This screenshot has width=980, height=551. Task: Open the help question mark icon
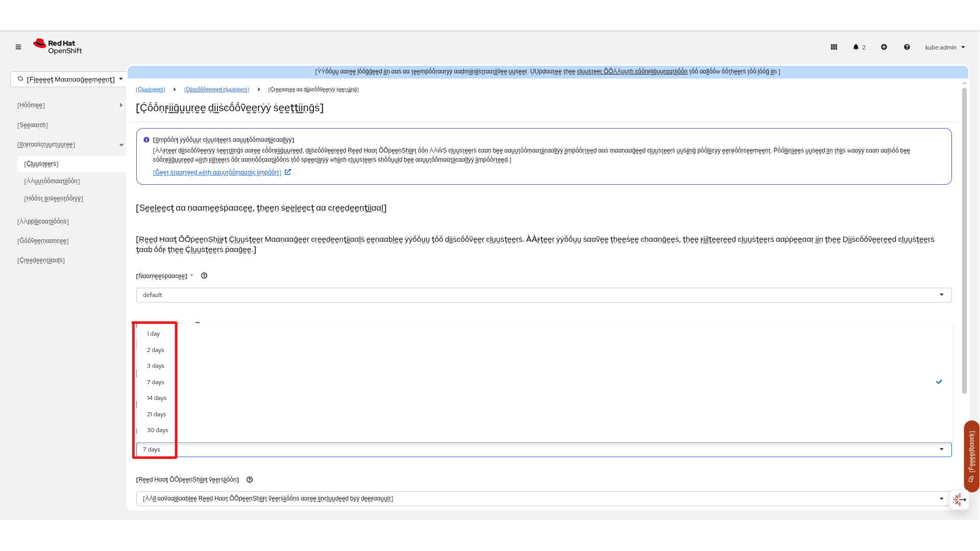(x=907, y=47)
